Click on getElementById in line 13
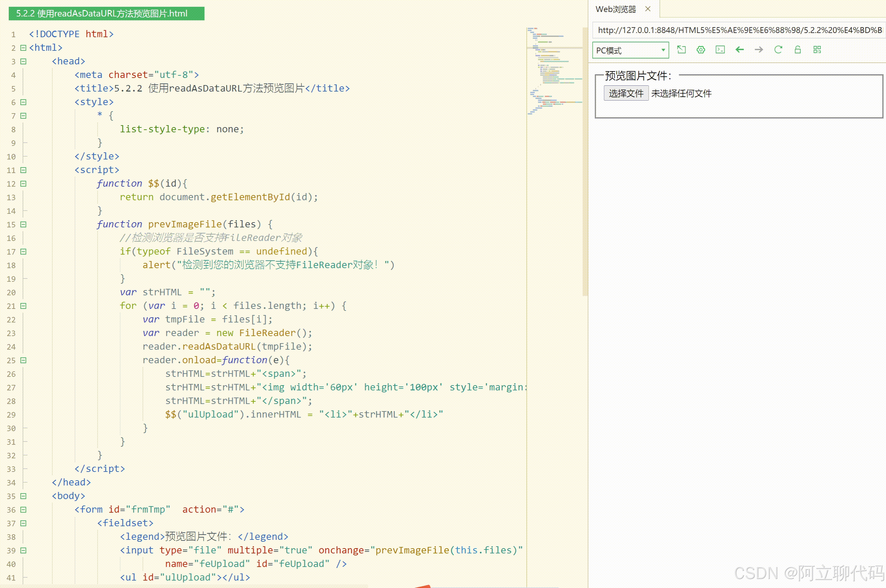The width and height of the screenshot is (886, 588). [250, 197]
